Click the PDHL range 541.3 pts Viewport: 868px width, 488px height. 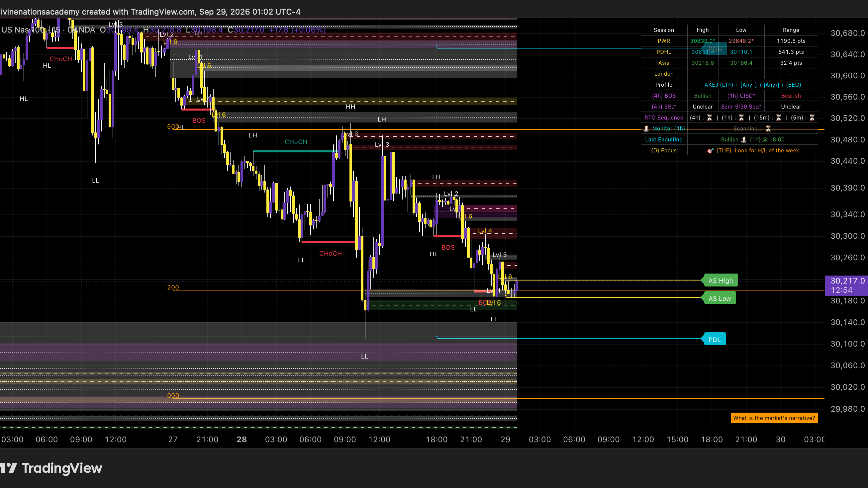tap(791, 52)
